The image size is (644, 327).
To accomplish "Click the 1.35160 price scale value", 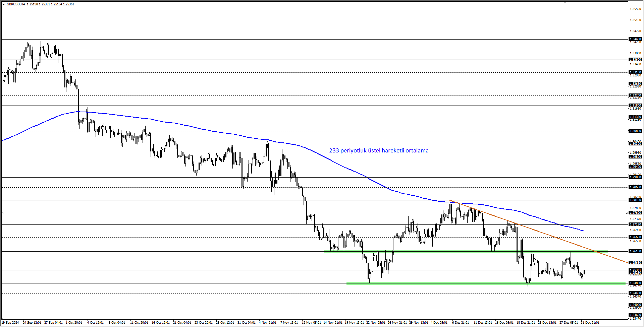I will pos(636,20).
